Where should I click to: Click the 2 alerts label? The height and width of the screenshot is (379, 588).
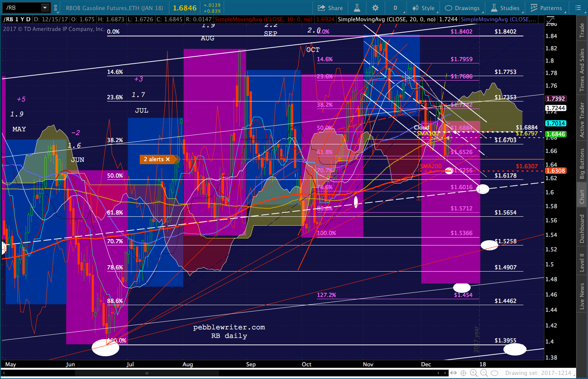click(154, 159)
